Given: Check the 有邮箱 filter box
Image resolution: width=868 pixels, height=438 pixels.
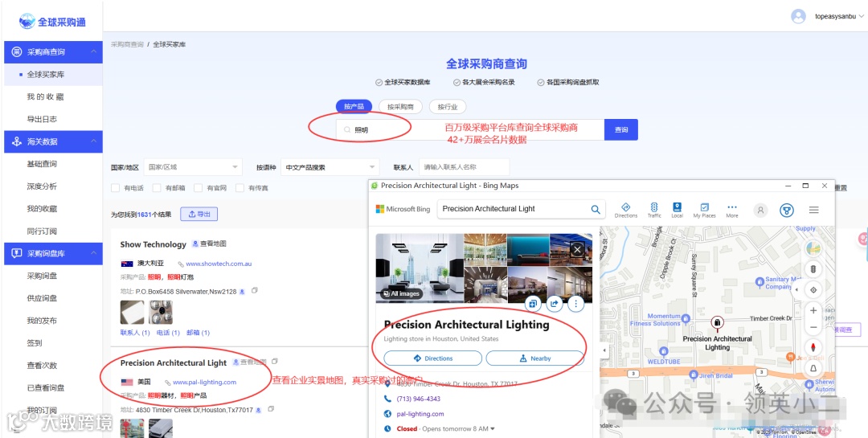Looking at the screenshot, I should click(157, 188).
